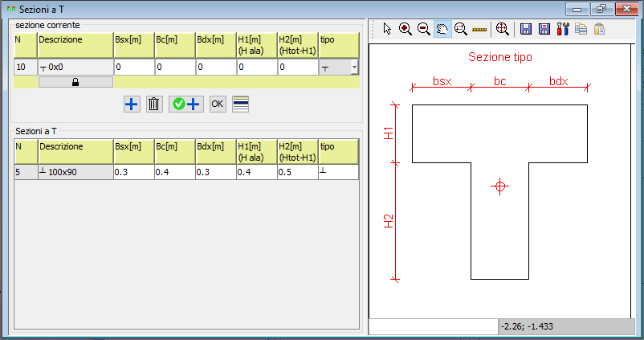The width and height of the screenshot is (644, 340).
Task: Select the '100x90' section row
Action: coord(186,172)
